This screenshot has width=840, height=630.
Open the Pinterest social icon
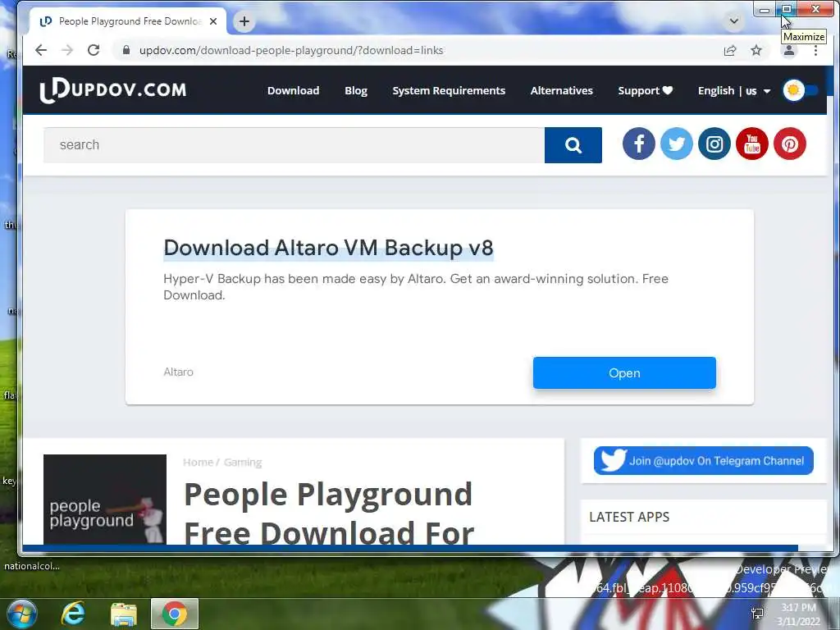point(790,144)
